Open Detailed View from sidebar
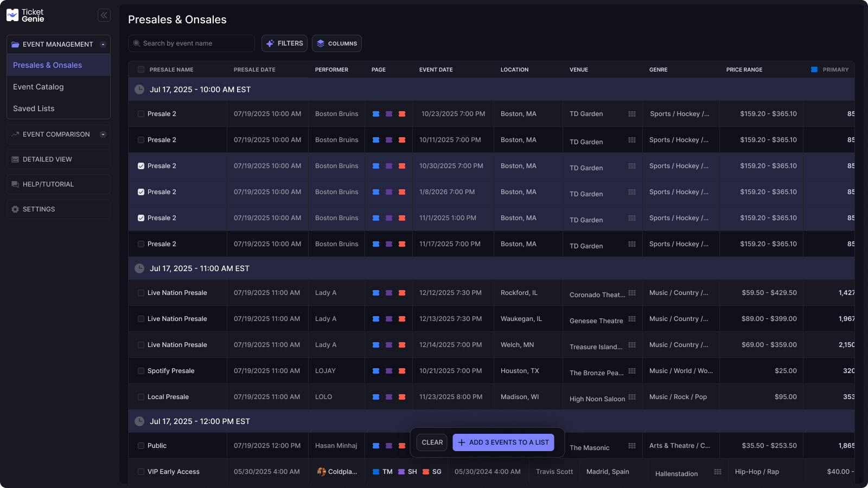The height and width of the screenshot is (488, 868). click(59, 159)
